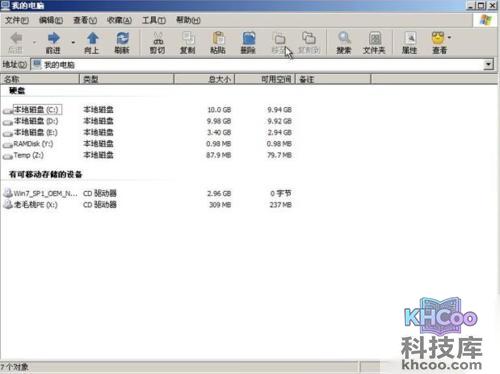Click the 老毛桃PE CD disc icon
500x374 pixels.
8,204
